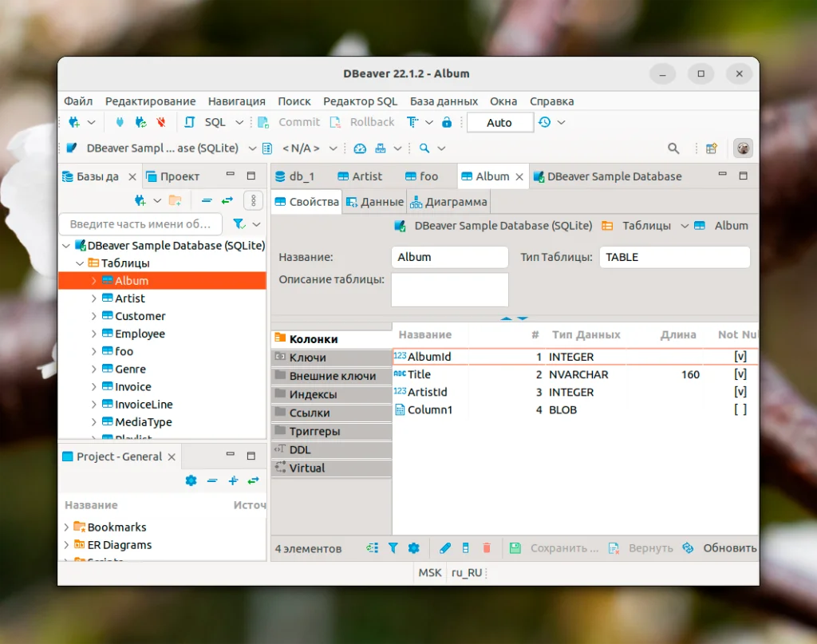Toggle the Not Null checkbox for Title
Screen dimensions: 817x644
(x=740, y=374)
